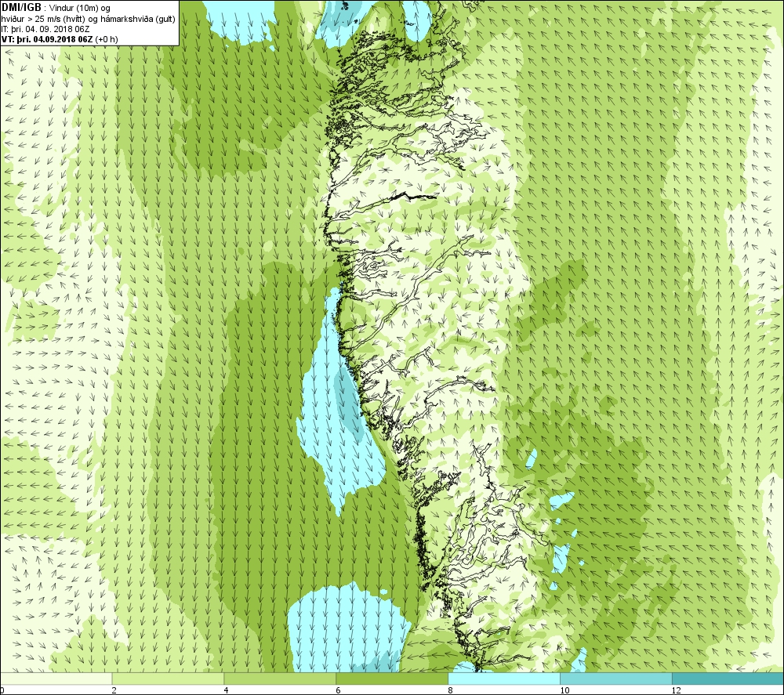Click the "IT: þri. 04. 09. 2018 06Z" line
The height and width of the screenshot is (695, 784).
click(x=45, y=29)
